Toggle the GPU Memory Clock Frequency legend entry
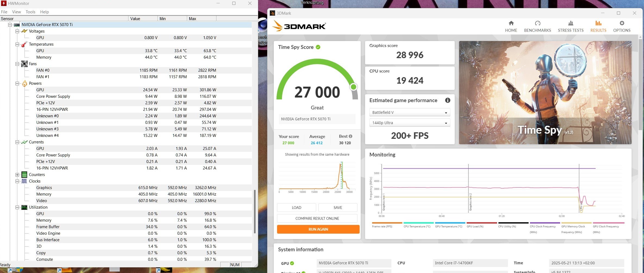 (x=576, y=228)
